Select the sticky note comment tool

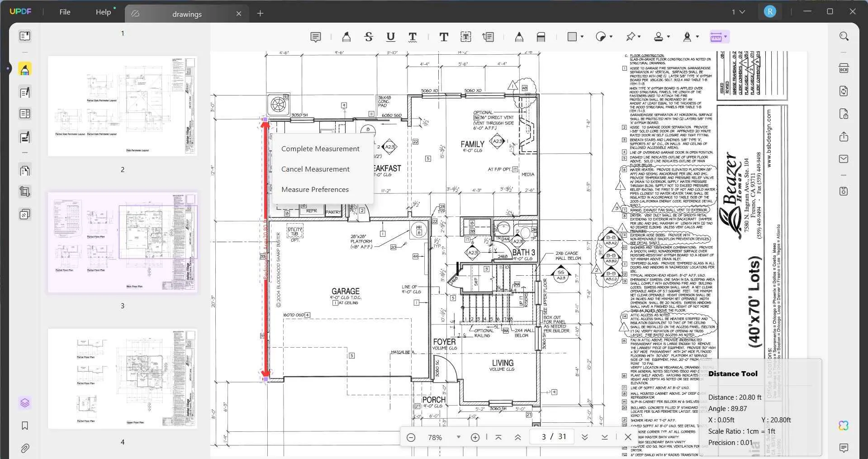316,37
